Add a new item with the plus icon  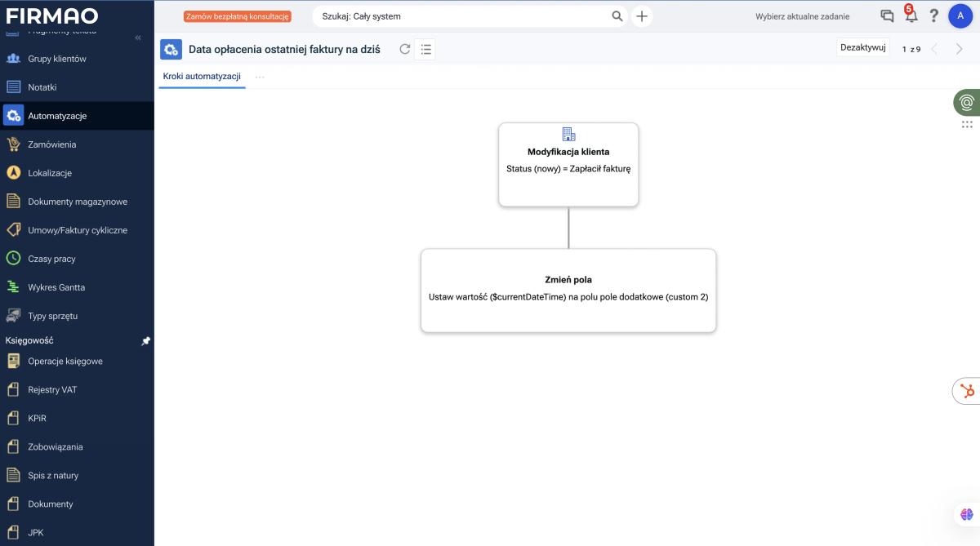point(642,16)
